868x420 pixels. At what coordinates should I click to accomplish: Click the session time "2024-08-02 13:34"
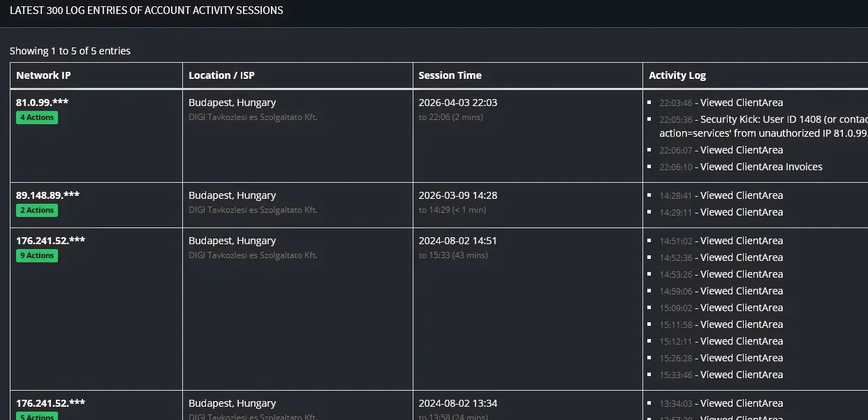456,403
